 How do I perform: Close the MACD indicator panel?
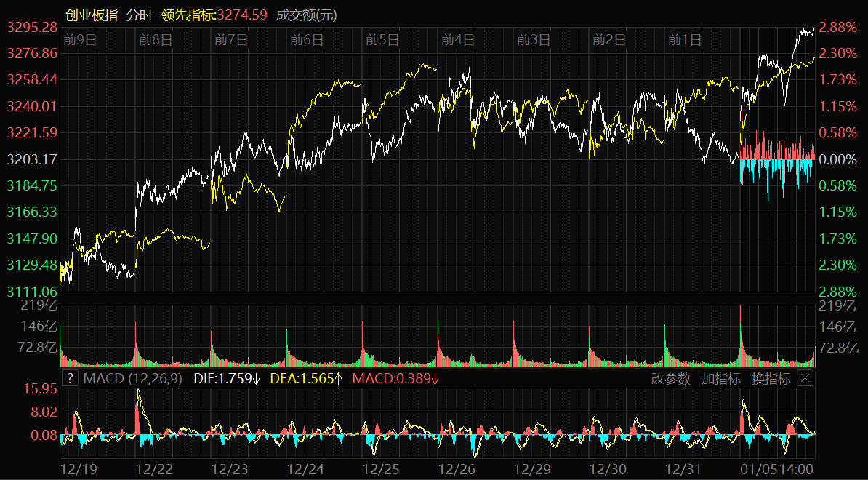coord(805,378)
